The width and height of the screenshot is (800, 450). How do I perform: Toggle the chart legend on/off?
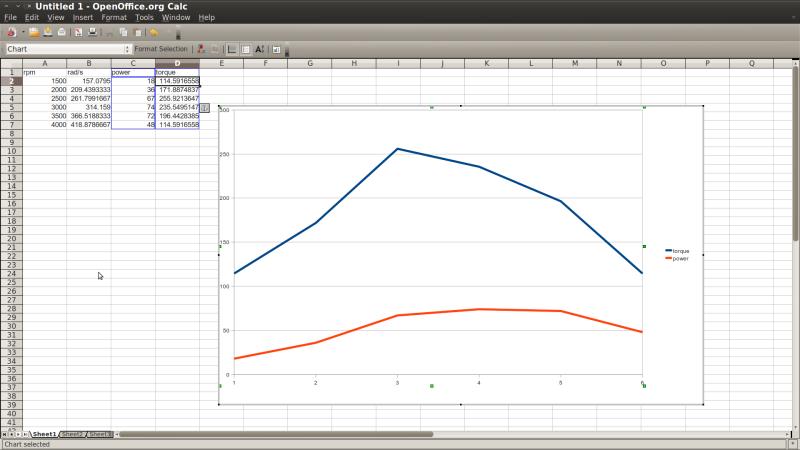[246, 49]
